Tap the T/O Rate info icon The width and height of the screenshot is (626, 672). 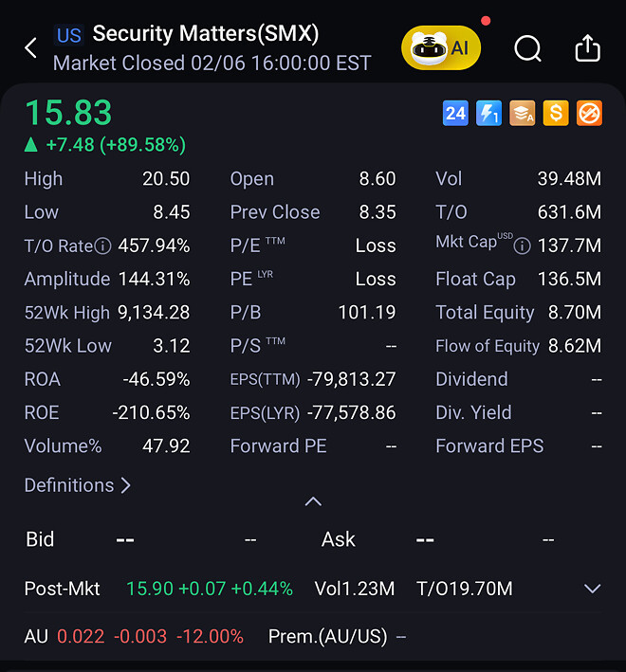tap(102, 246)
